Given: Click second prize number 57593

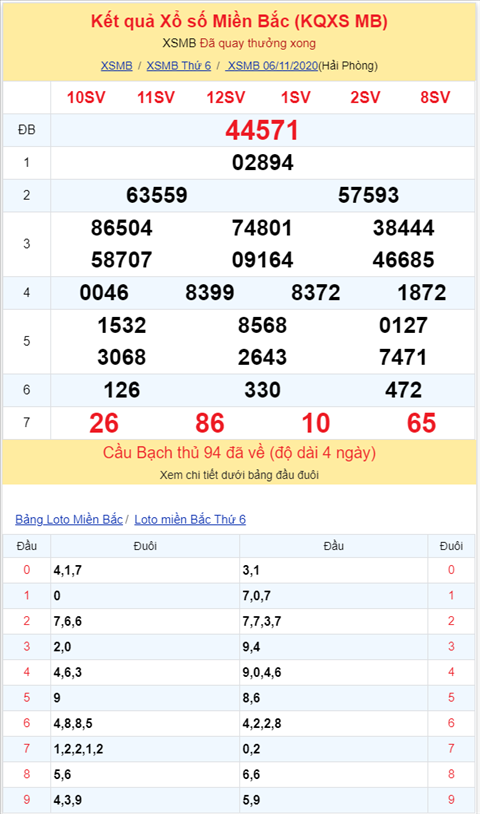Looking at the screenshot, I should tap(368, 195).
